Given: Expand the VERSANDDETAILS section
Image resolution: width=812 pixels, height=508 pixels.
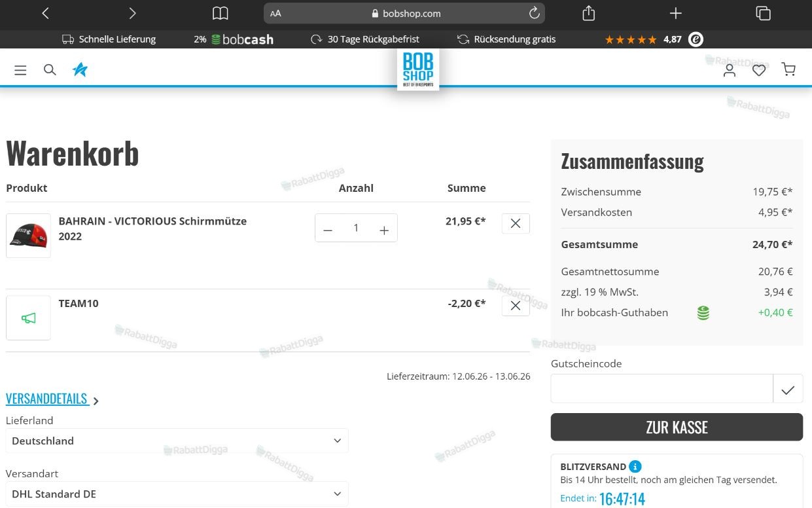Looking at the screenshot, I should pos(52,399).
